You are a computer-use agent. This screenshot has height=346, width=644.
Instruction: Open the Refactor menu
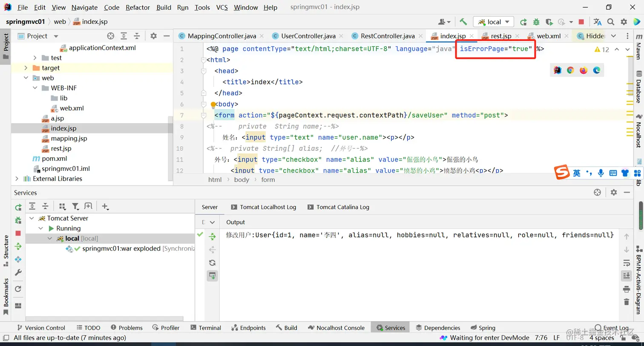pos(138,7)
